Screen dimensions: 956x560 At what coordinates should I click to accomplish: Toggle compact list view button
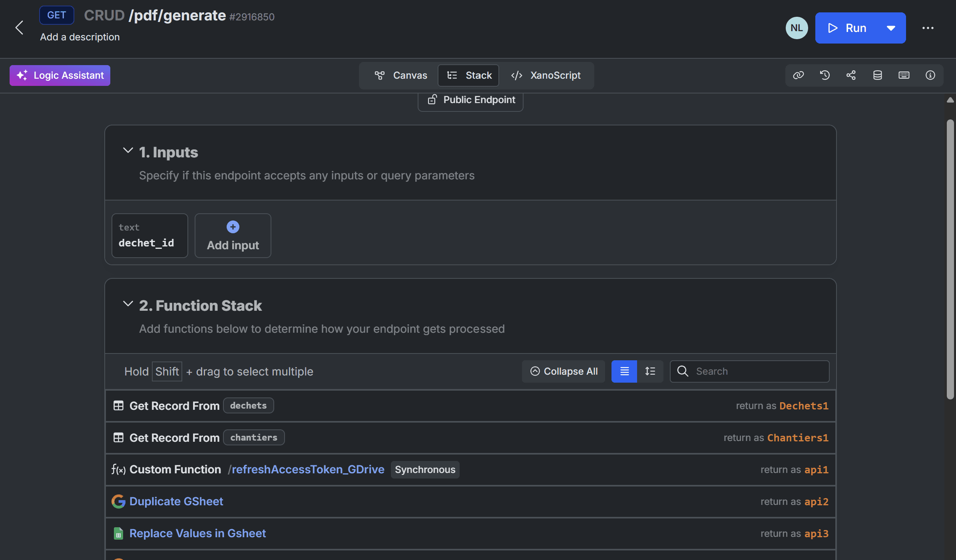pos(624,371)
